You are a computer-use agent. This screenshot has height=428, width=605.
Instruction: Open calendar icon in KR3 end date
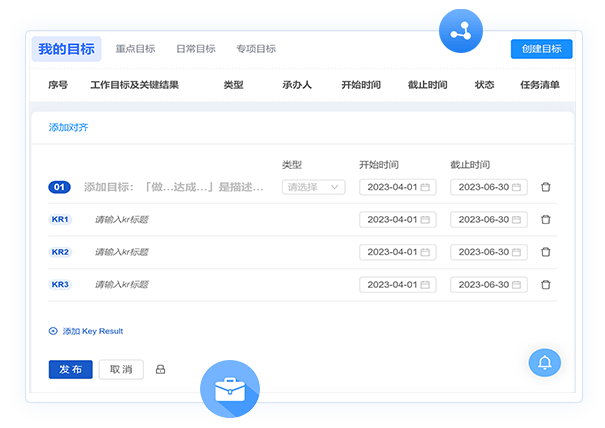coord(516,285)
